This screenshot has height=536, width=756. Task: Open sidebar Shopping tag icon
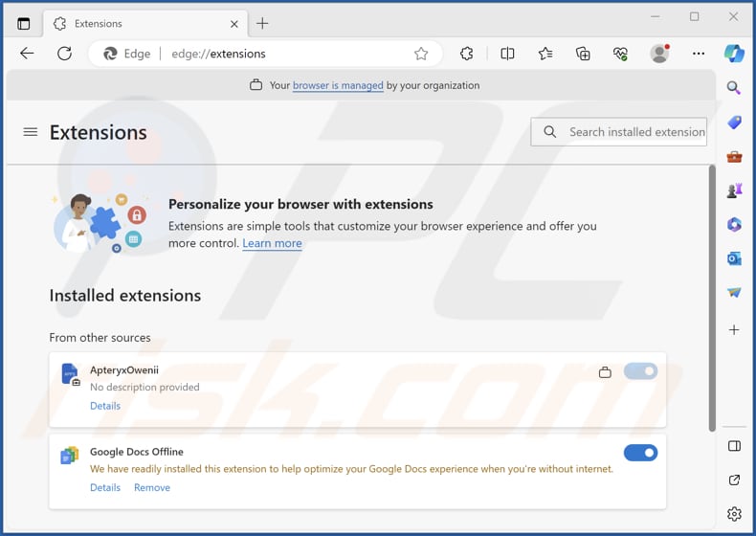[734, 123]
